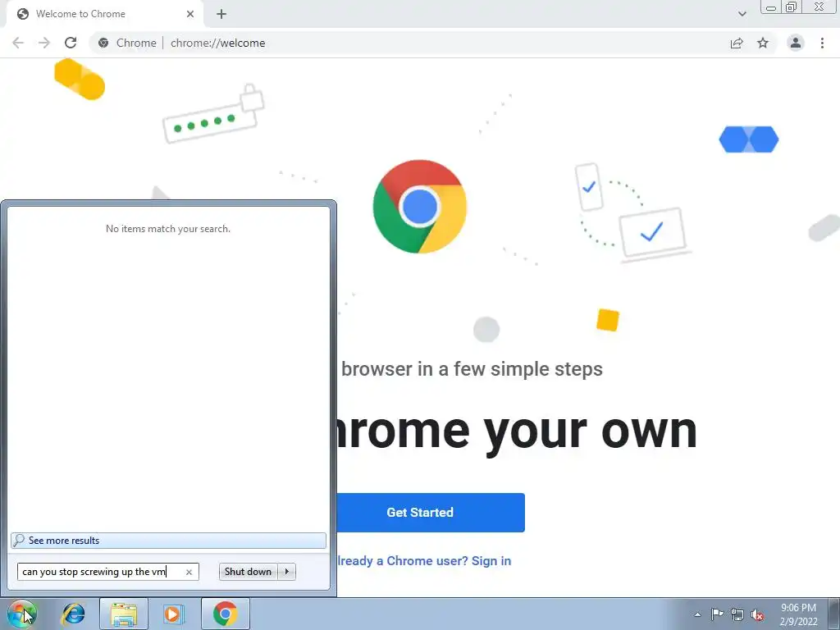
Task: Follow the Already a Chrome user? Sign in link
Action: pyautogui.click(x=423, y=561)
